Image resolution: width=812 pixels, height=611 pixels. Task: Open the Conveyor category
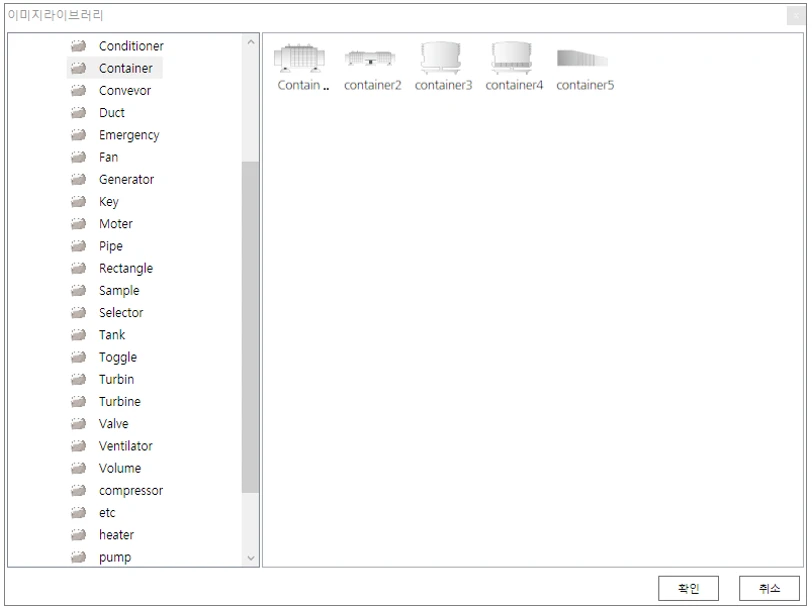pyautogui.click(x=125, y=91)
